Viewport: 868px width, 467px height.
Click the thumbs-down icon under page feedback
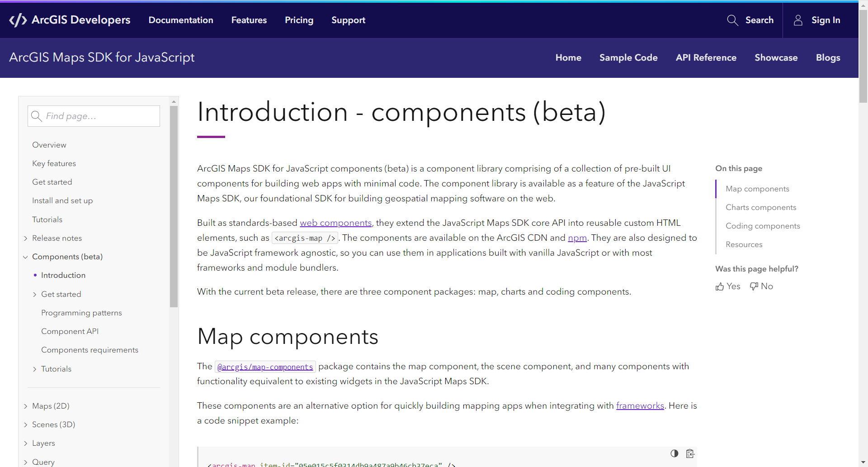753,286
